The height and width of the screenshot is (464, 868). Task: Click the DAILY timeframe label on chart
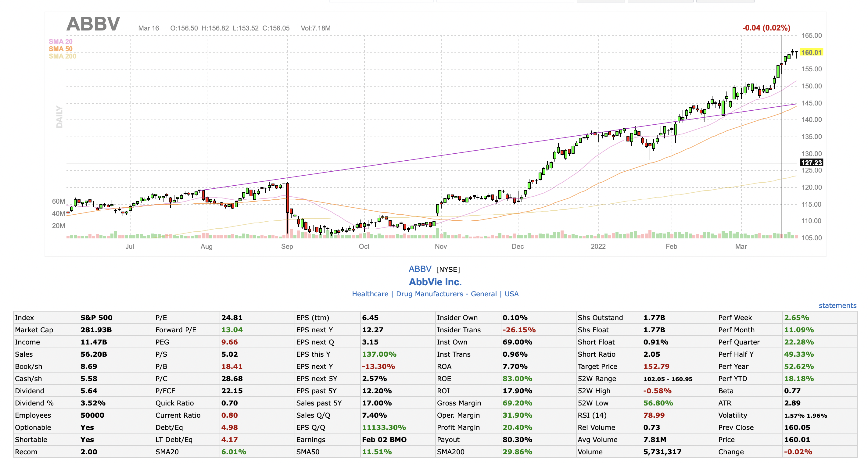pos(59,117)
